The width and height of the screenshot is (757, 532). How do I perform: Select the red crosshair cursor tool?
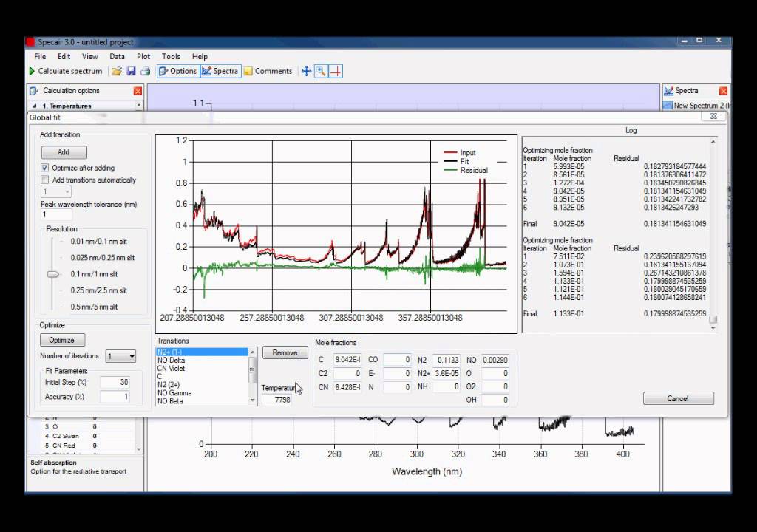(336, 72)
